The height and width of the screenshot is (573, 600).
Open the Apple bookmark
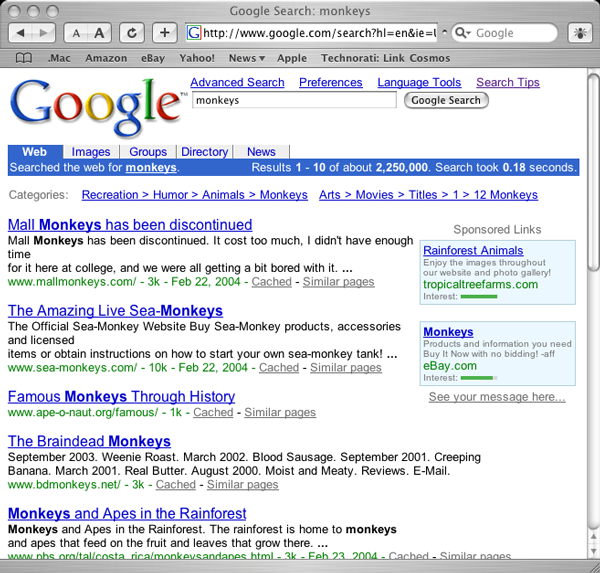[x=292, y=58]
